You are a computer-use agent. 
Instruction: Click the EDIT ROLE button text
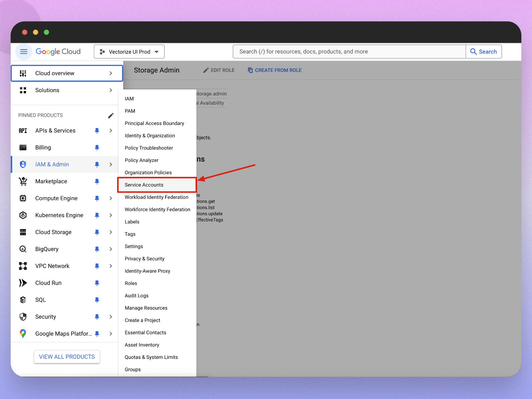[x=223, y=70]
